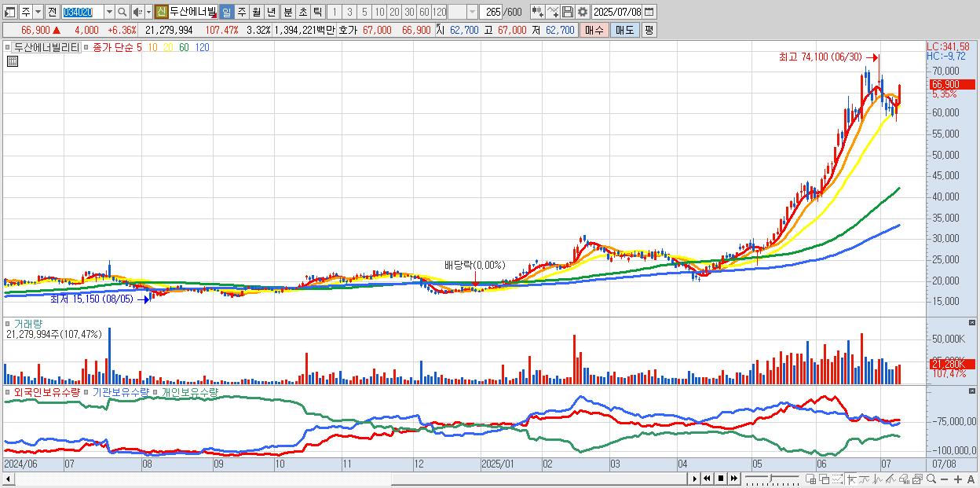Click the multi-chart window icon
The height and width of the screenshot is (488, 980).
pyautogui.click(x=918, y=479)
